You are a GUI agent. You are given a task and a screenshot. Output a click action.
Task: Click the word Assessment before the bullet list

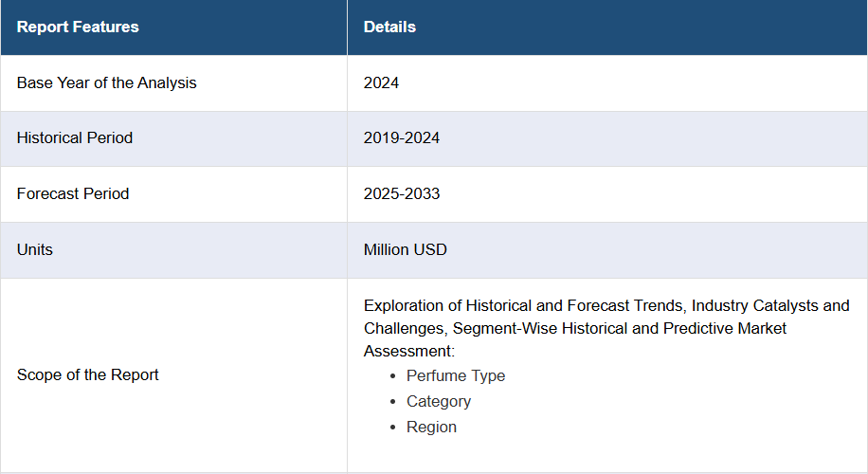click(x=408, y=351)
